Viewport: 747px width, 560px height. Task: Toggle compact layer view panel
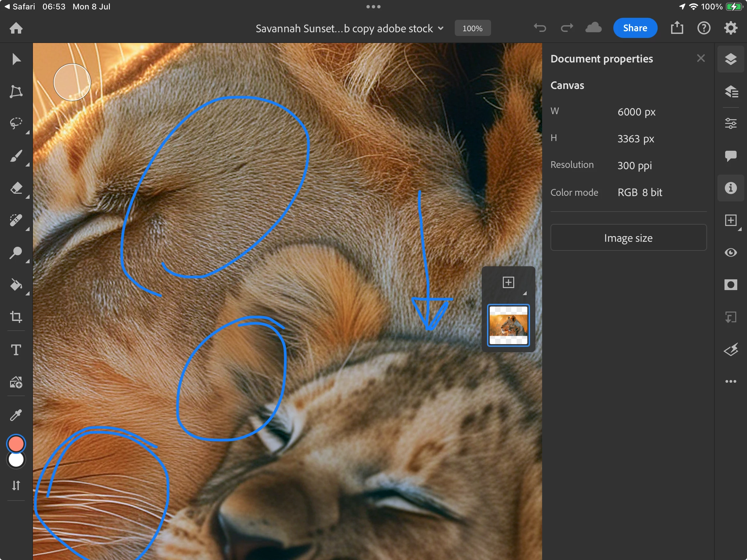click(x=731, y=59)
